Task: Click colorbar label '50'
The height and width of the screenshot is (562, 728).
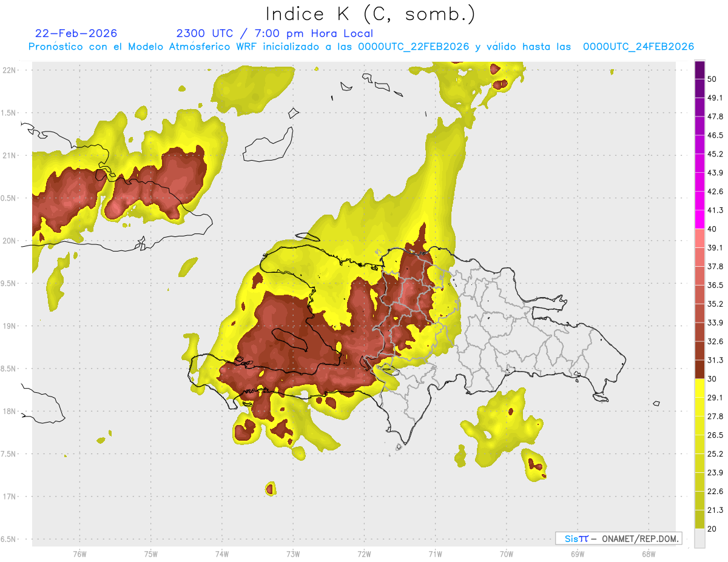Action: pos(712,79)
